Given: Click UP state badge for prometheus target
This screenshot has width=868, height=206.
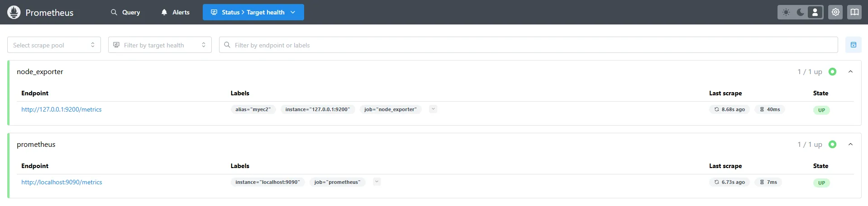Looking at the screenshot, I should pos(821,183).
